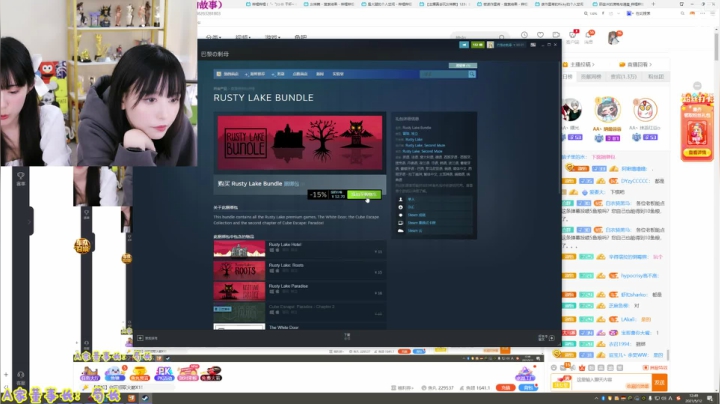Click the right top-ranked user avatar
720x404 pixels.
[645, 109]
